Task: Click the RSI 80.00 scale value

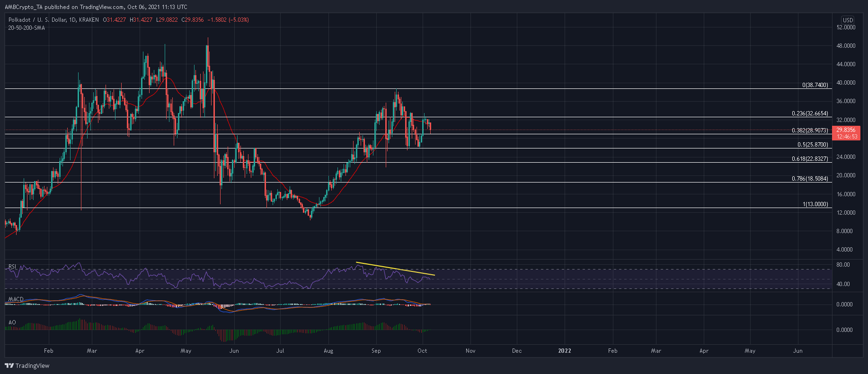Action: pyautogui.click(x=843, y=265)
